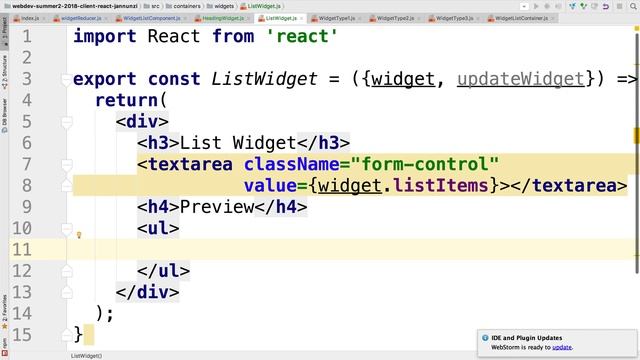This screenshot has height=360, width=640.
Task: Collapse the fold end marker at line 15
Action: (x=67, y=335)
